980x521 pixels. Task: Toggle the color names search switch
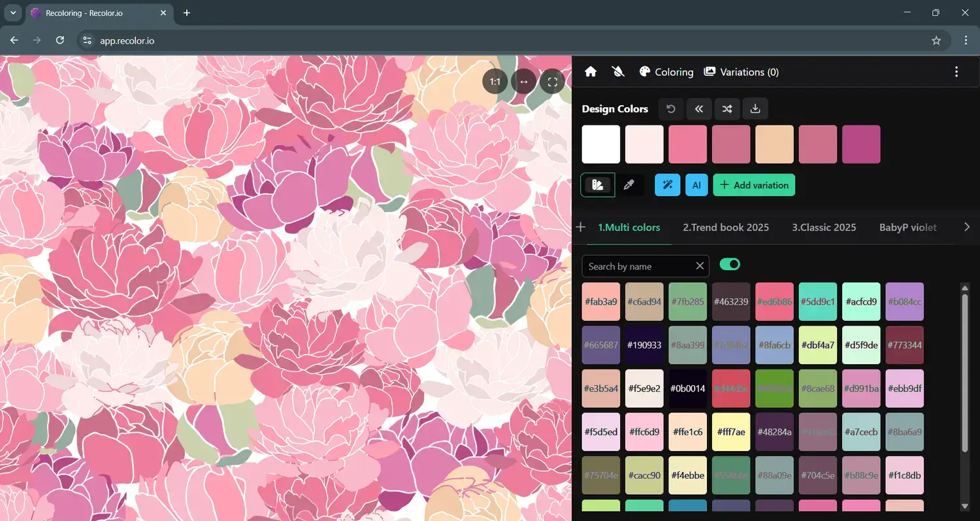[729, 264]
